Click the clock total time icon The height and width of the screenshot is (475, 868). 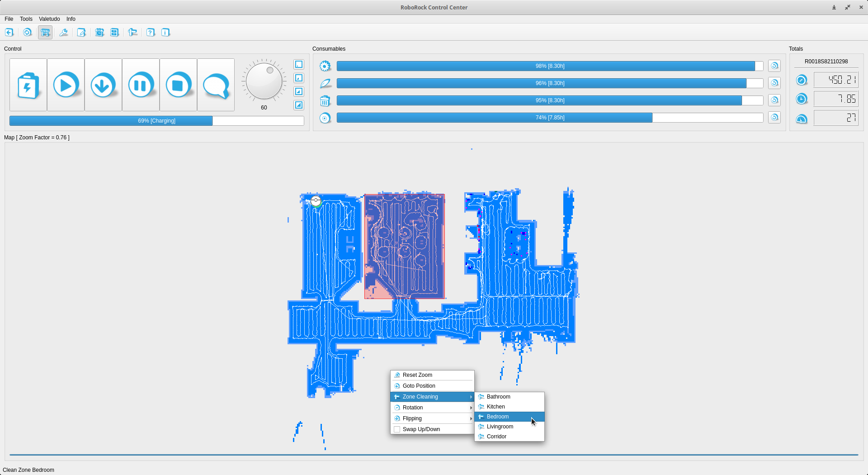[802, 99]
